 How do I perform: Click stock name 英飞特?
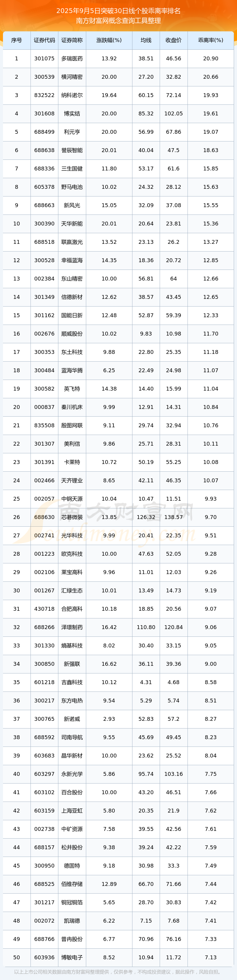(72, 389)
